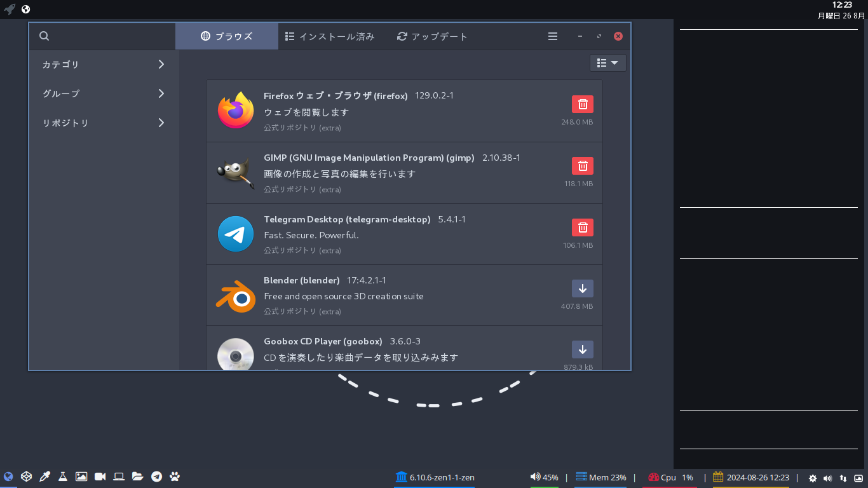Image resolution: width=868 pixels, height=488 pixels.
Task: Remove GIMP with its trash button
Action: tap(583, 166)
